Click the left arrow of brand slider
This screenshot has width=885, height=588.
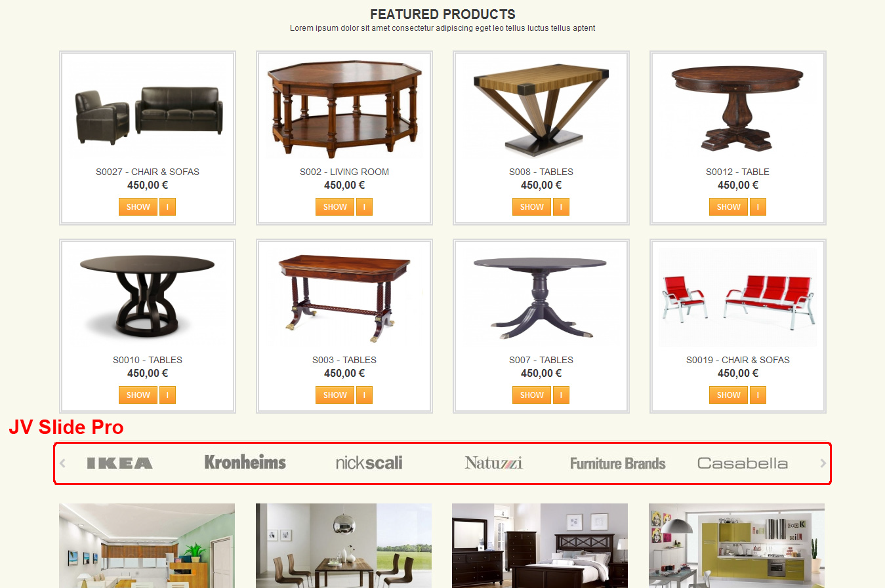[x=62, y=463]
